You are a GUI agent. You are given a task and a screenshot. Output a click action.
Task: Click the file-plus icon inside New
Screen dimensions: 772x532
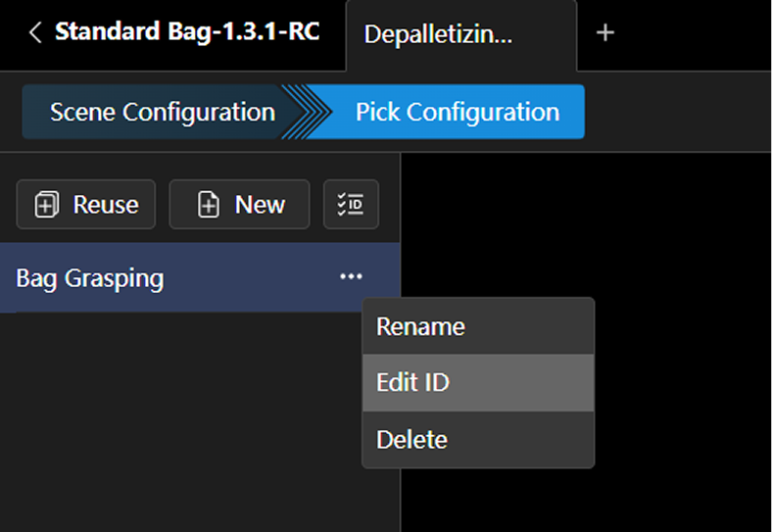pos(209,205)
